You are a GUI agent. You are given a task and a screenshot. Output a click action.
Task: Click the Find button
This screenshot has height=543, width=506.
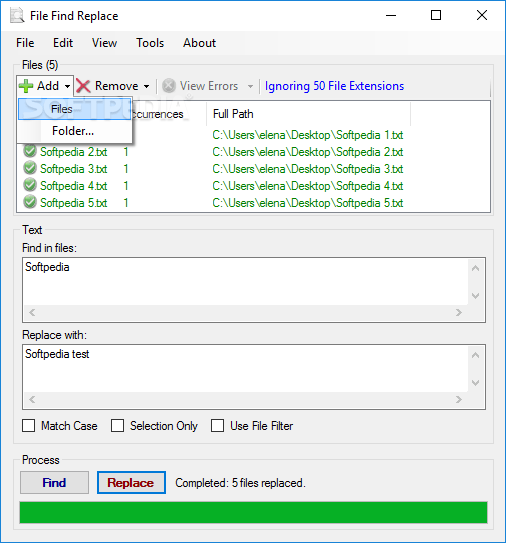[x=54, y=482]
